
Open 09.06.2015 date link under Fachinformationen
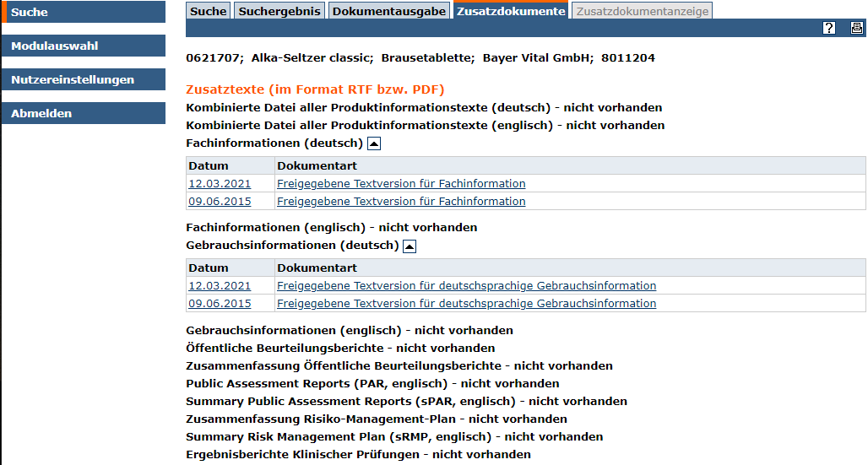point(220,202)
